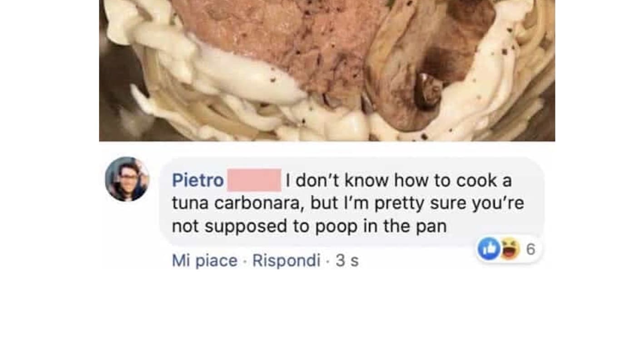This screenshot has width=644, height=353.
Task: Click the reactions pill beside the comment
Action: pyautogui.click(x=509, y=249)
